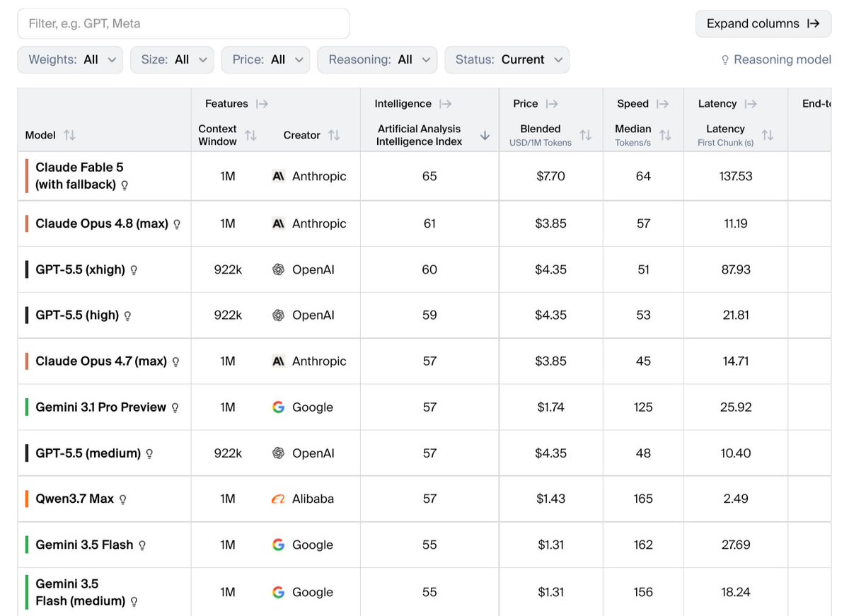The width and height of the screenshot is (849, 616).
Task: Sort table by Creator column icon
Action: (x=334, y=135)
